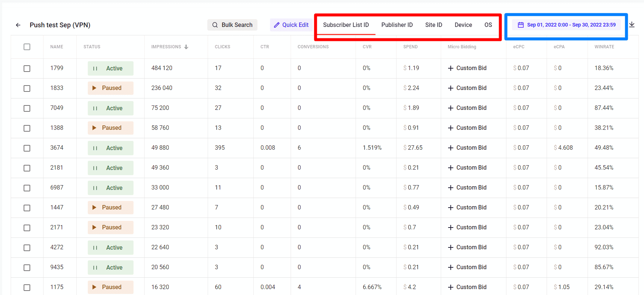644x295 pixels.
Task: Click the plus icon in row 1447
Action: click(x=451, y=208)
